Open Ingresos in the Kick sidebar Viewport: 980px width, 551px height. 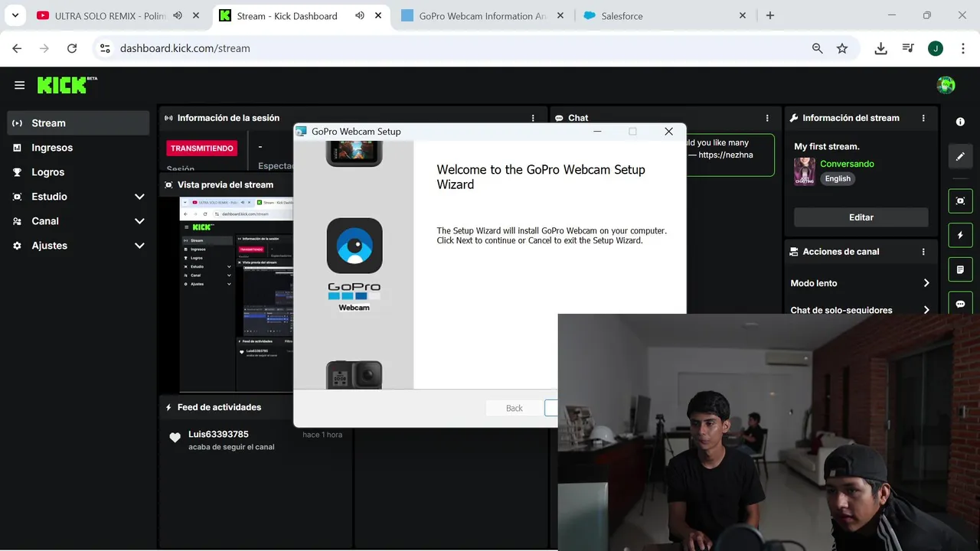78,148
